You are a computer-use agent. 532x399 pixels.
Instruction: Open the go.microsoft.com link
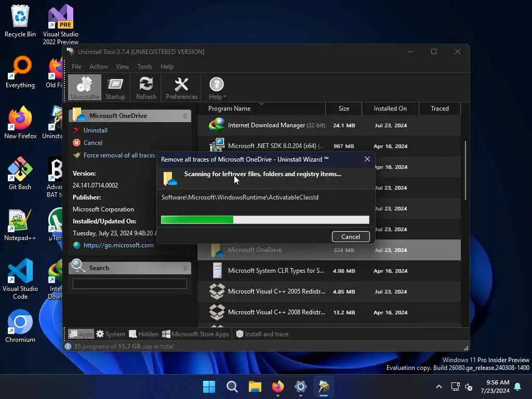tap(118, 245)
